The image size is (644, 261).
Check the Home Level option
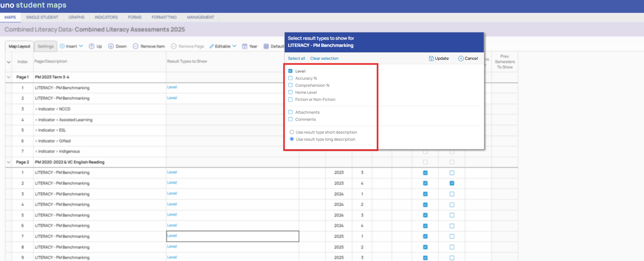point(290,92)
